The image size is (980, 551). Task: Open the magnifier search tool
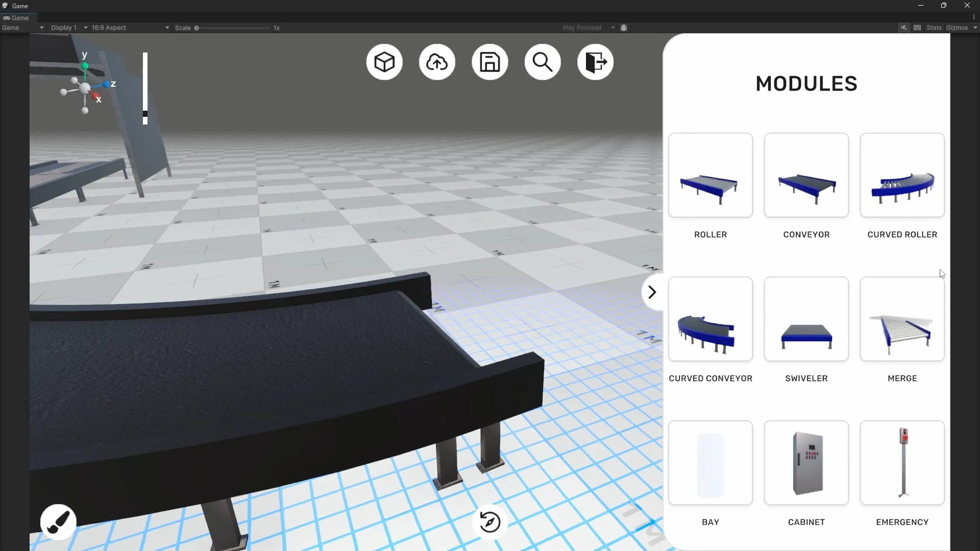542,62
